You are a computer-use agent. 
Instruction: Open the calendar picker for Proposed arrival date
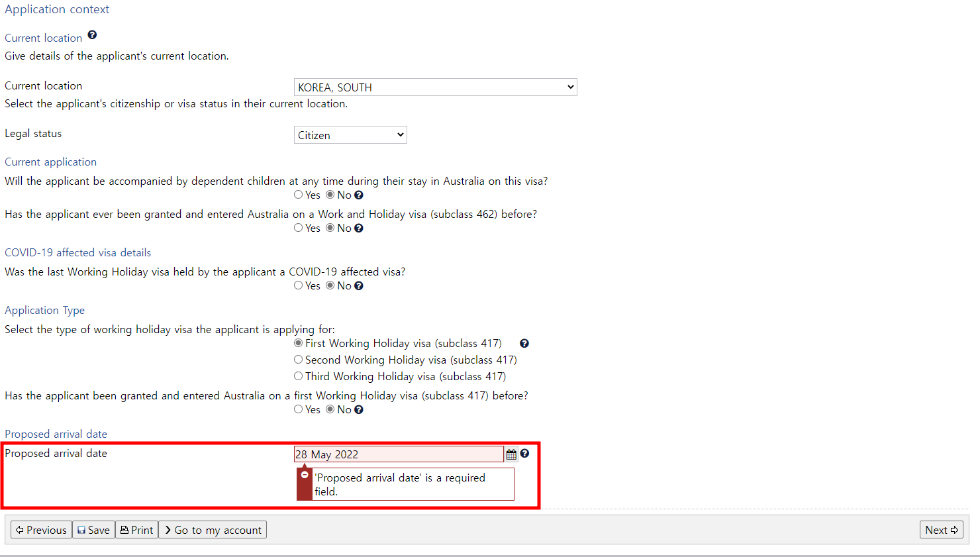pyautogui.click(x=511, y=454)
